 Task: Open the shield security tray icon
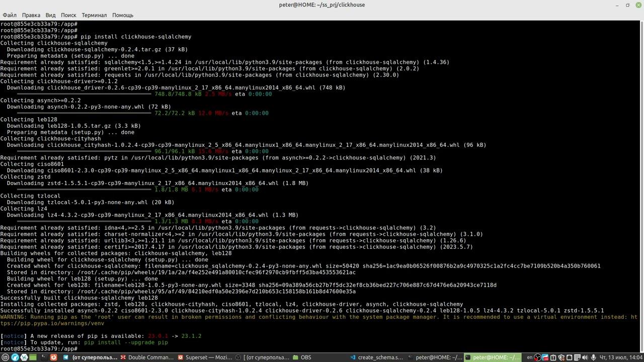pos(561,357)
